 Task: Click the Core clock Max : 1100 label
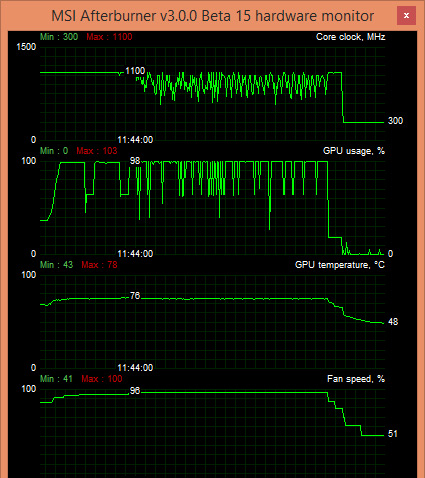click(x=109, y=37)
